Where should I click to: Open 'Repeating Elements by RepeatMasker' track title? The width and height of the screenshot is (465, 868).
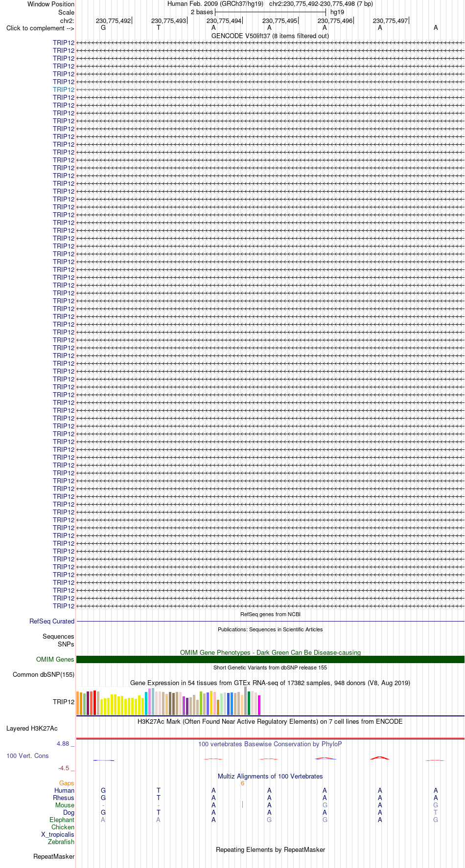[270, 849]
